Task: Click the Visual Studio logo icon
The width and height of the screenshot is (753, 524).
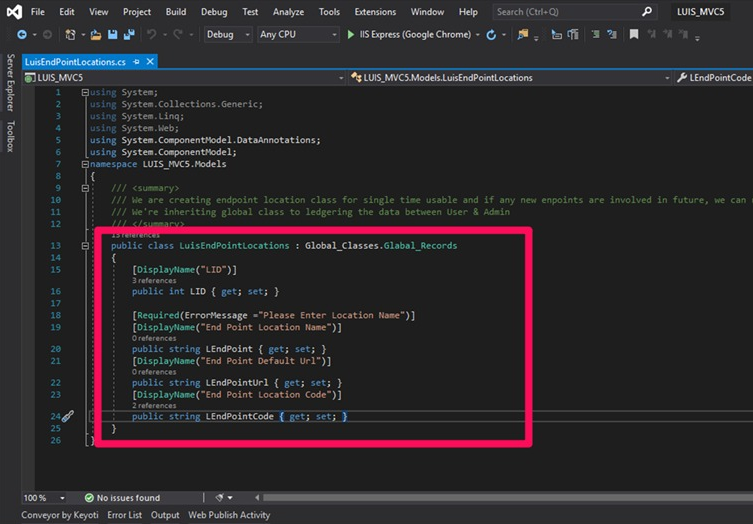Action: coord(12,12)
